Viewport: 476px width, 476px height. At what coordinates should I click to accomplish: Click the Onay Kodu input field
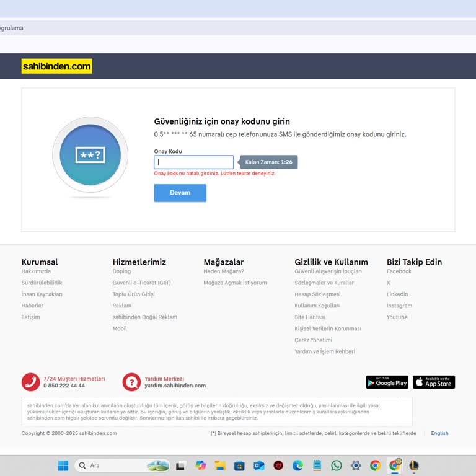(x=193, y=162)
